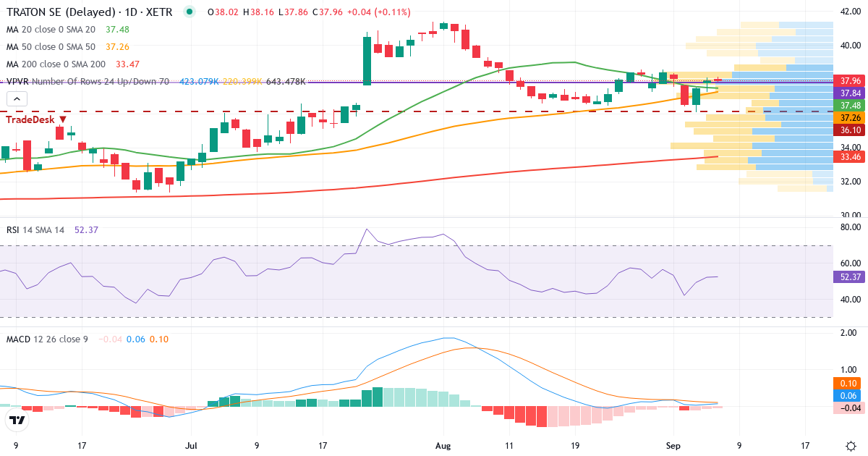Click MA 50 value 37.26 in legend

(117, 47)
